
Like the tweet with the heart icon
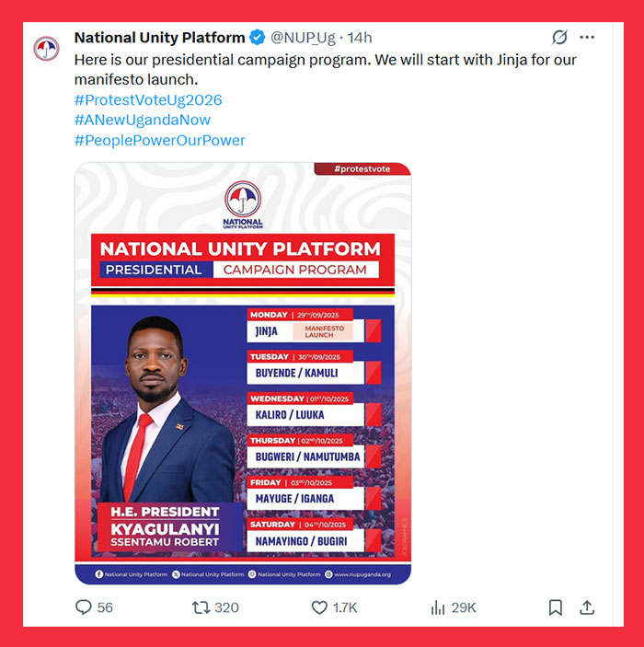(x=319, y=607)
